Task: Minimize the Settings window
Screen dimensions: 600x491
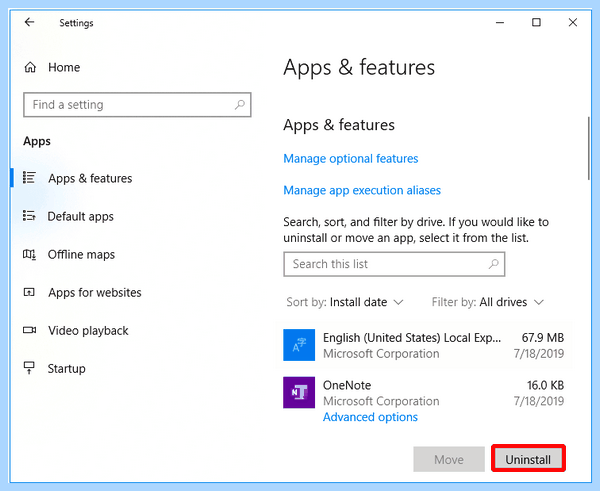Action: coord(500,23)
